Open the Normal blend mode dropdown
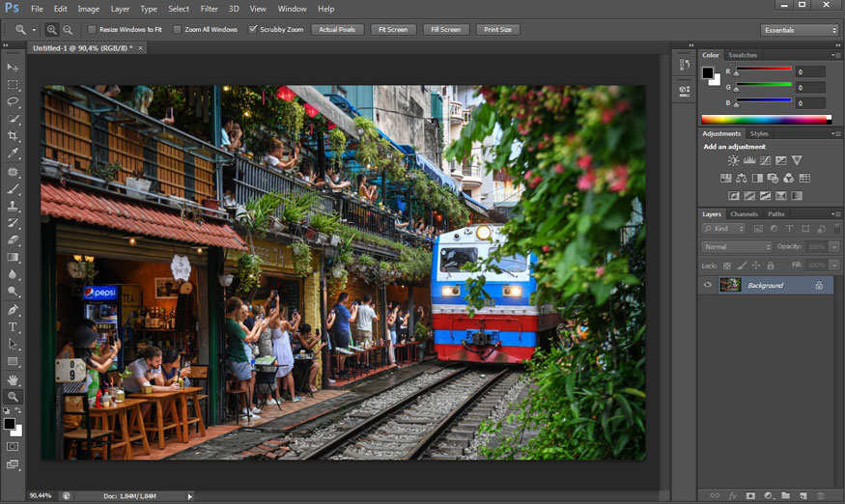 pyautogui.click(x=736, y=247)
